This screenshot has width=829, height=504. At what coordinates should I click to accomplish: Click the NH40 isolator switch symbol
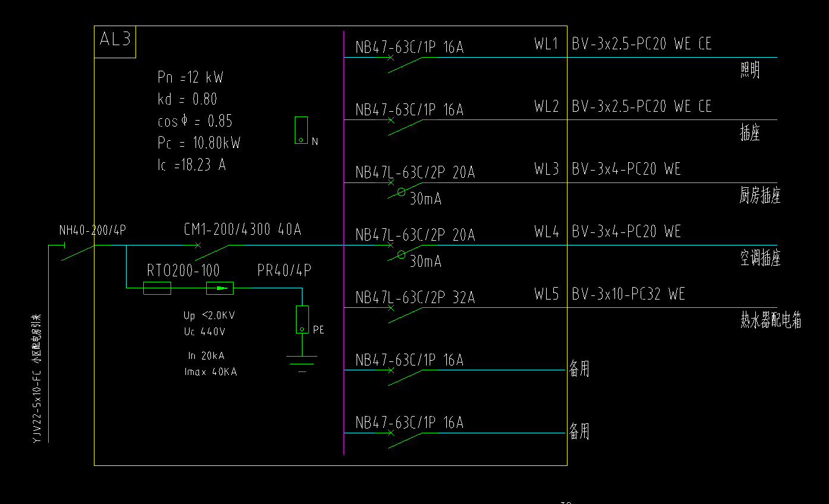[x=77, y=252]
